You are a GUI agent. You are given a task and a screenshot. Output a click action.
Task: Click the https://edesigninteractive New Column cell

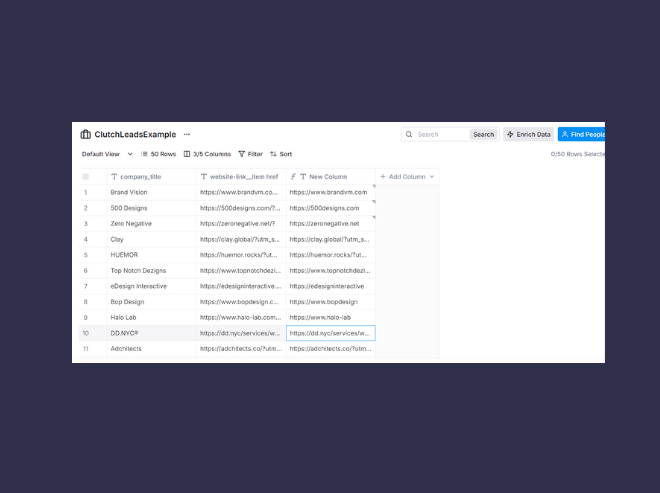(331, 286)
